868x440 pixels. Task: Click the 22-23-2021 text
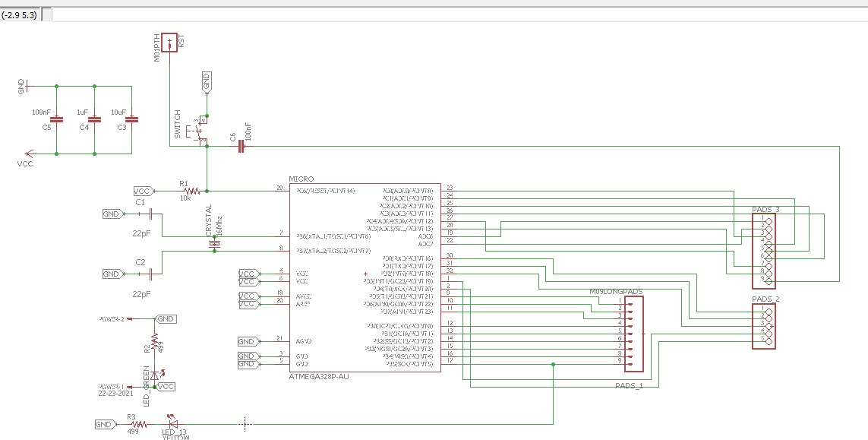coord(115,394)
